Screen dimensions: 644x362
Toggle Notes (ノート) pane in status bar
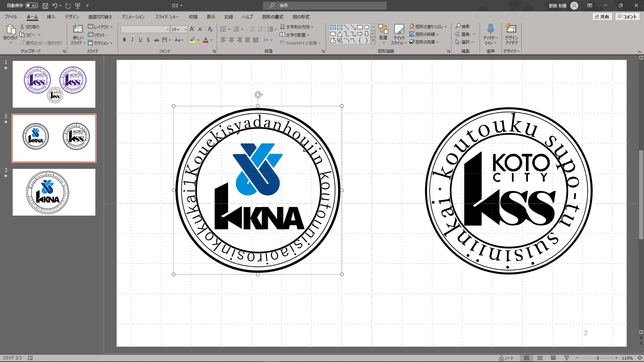point(506,358)
